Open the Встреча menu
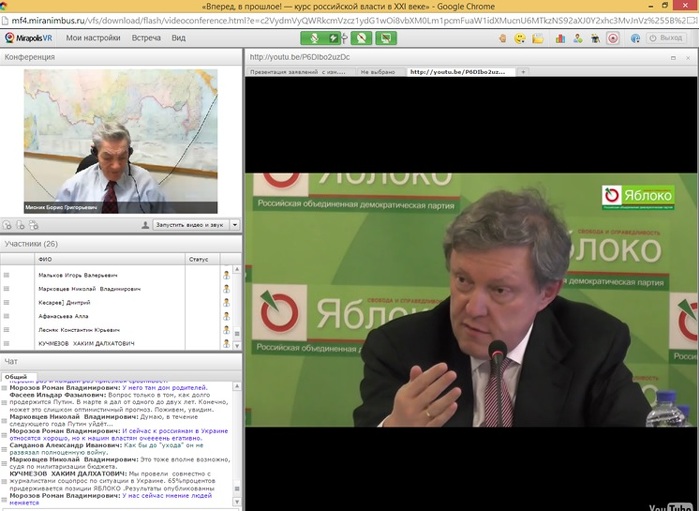700x511 pixels. pos(146,38)
